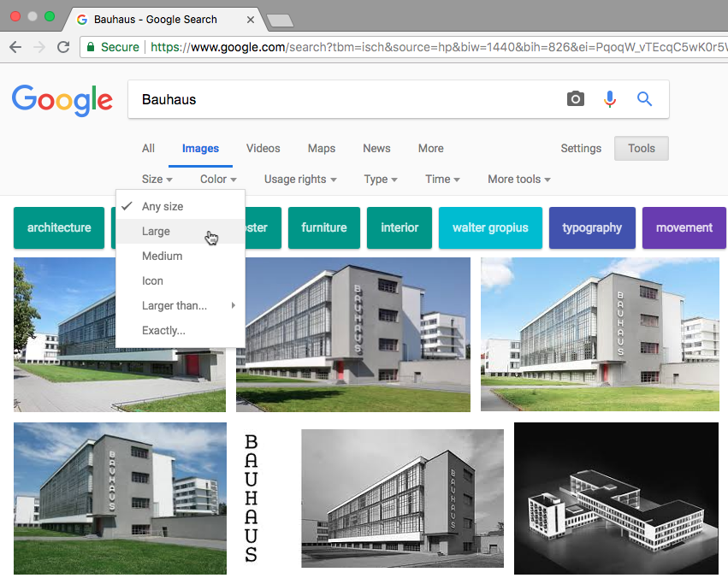Viewport: 728px width, 584px height.
Task: Click the green Secure padlock icon
Action: coord(91,47)
